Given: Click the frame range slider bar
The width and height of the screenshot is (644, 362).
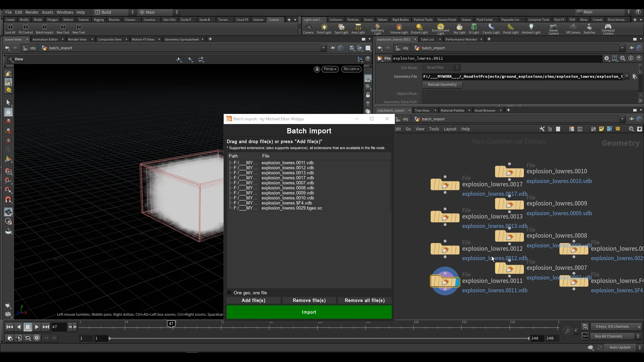Looking at the screenshot, I should pos(319,339).
